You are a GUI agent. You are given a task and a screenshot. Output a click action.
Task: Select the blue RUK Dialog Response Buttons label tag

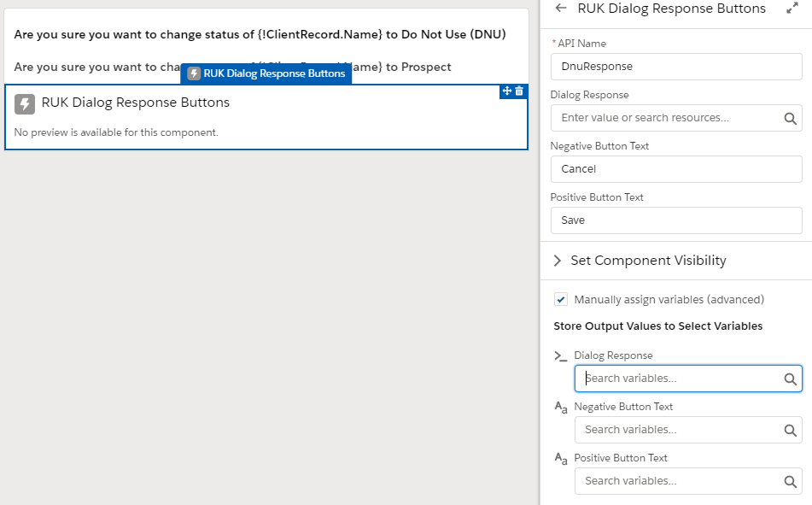tap(266, 73)
